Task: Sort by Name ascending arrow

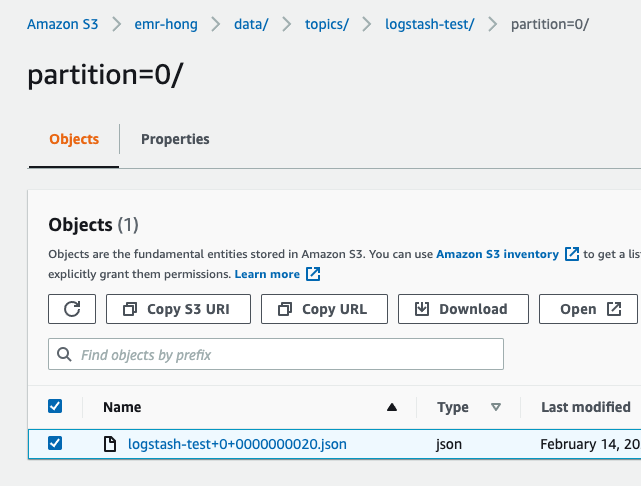Action: 392,407
